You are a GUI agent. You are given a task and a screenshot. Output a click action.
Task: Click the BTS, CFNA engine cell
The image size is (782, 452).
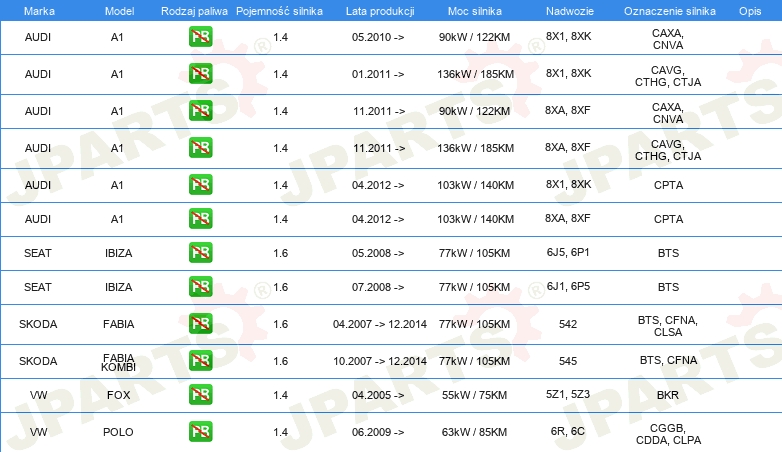tap(668, 360)
